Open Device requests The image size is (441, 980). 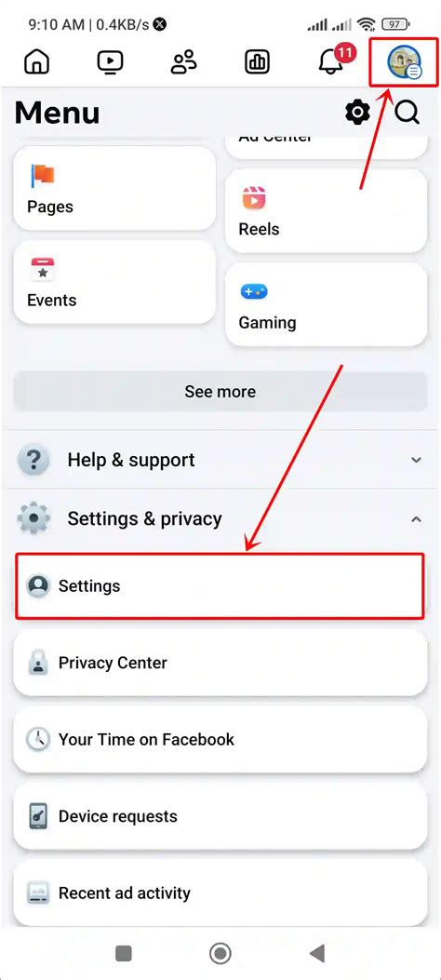coord(220,816)
